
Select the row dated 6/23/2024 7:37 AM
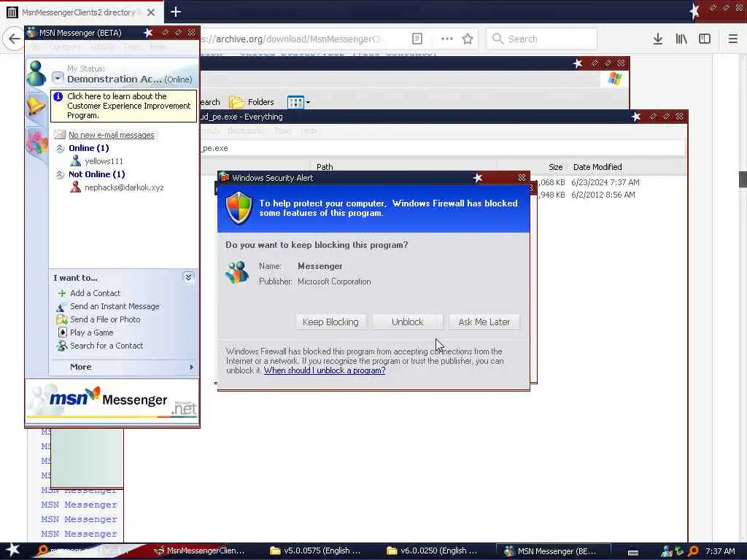click(x=605, y=182)
